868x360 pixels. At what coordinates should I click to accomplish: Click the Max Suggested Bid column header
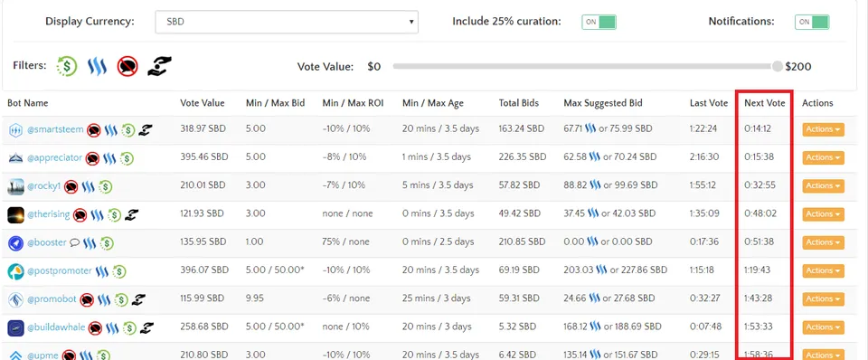(603, 103)
